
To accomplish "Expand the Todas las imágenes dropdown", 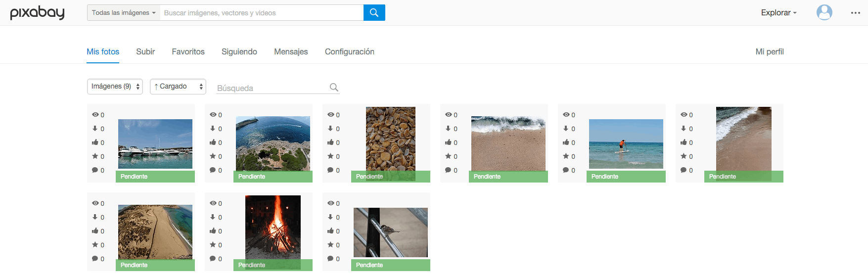I will pyautogui.click(x=124, y=13).
